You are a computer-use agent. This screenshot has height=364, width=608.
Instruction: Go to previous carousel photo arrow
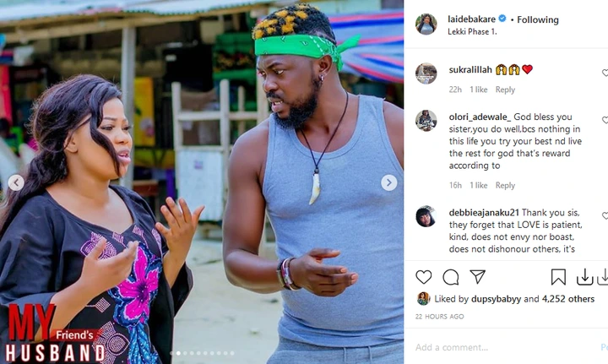coord(16,182)
